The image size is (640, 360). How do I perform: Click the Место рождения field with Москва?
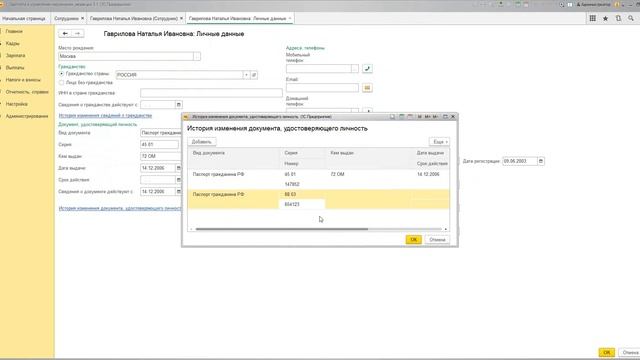(x=126, y=56)
